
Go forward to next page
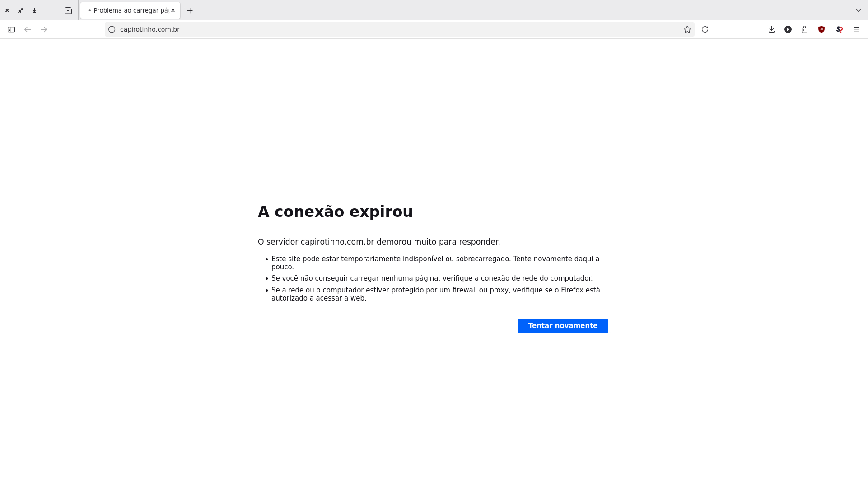click(44, 29)
